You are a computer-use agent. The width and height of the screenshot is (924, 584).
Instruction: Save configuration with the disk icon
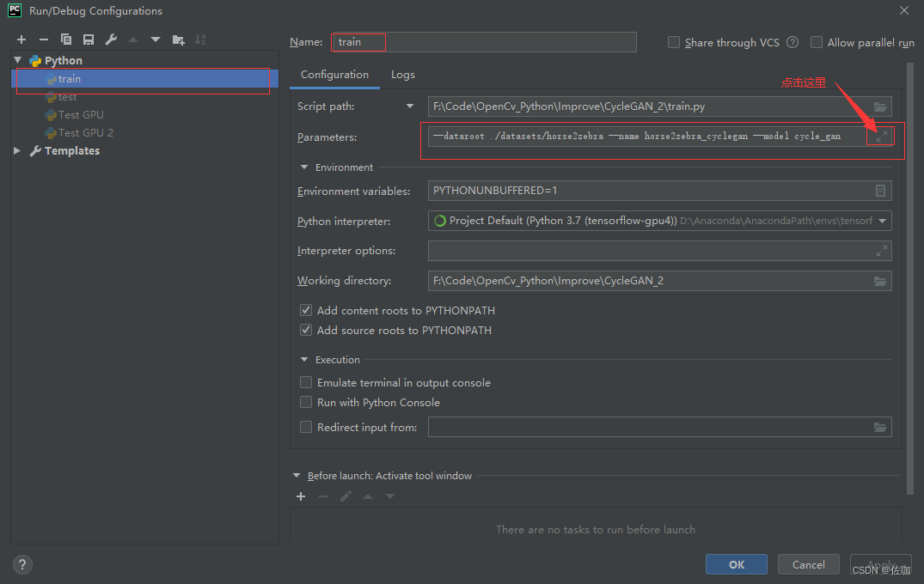pos(89,40)
